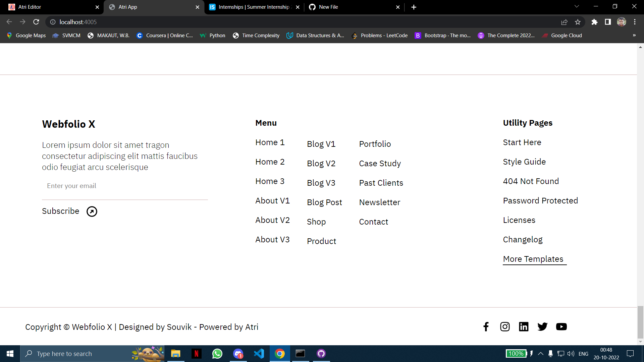Open the Twitter social link
This screenshot has width=644, height=362.
pos(542,326)
